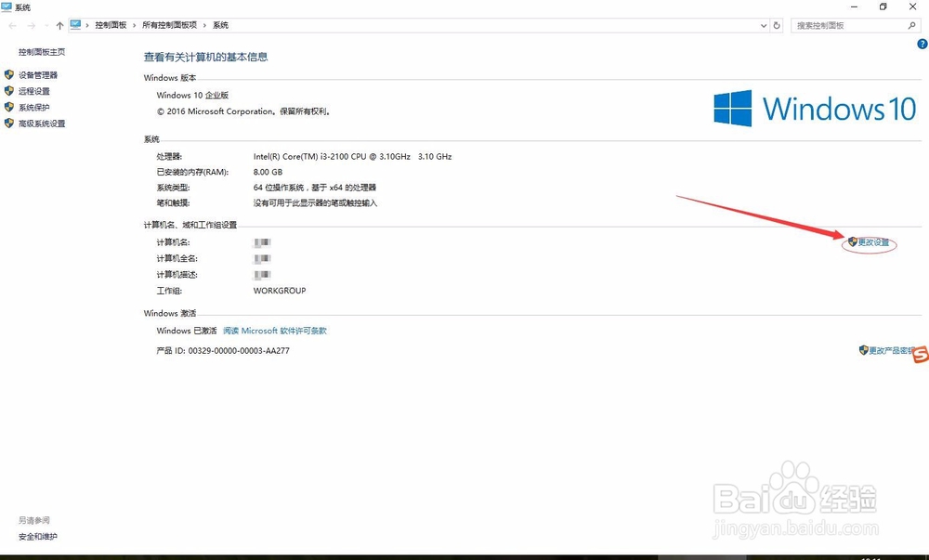Select 控制面板 in the breadcrumb path

pos(111,25)
